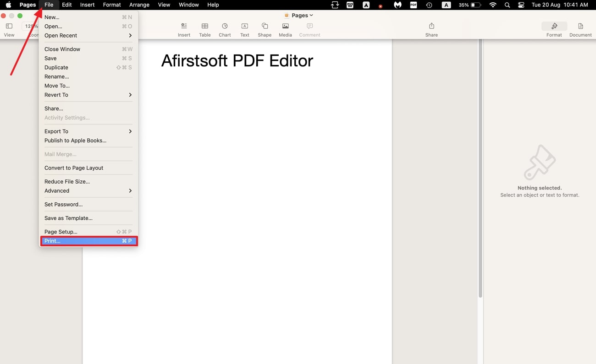Click the WPS menu bar icon
596x364 pixels.
[350, 5]
